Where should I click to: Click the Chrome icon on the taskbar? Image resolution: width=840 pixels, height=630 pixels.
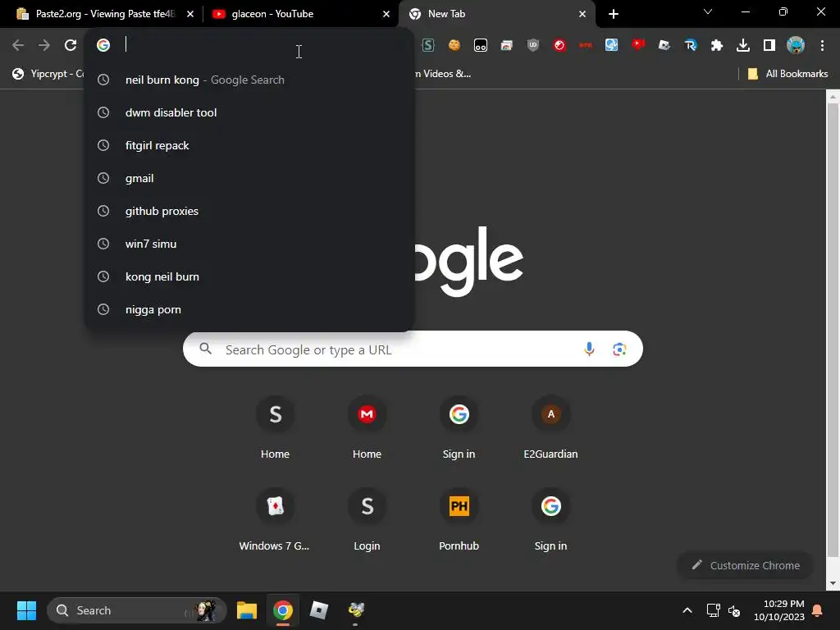point(283,610)
